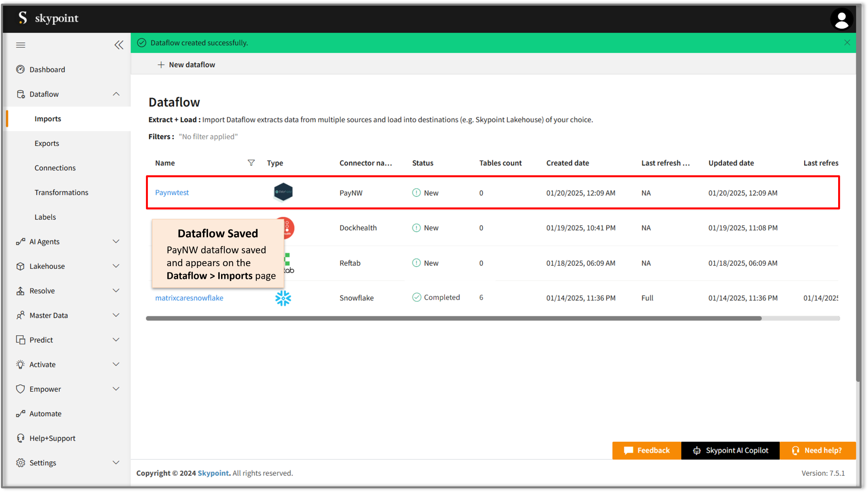Image resolution: width=868 pixels, height=492 pixels.
Task: Click the user profile icon top right
Action: tap(841, 18)
